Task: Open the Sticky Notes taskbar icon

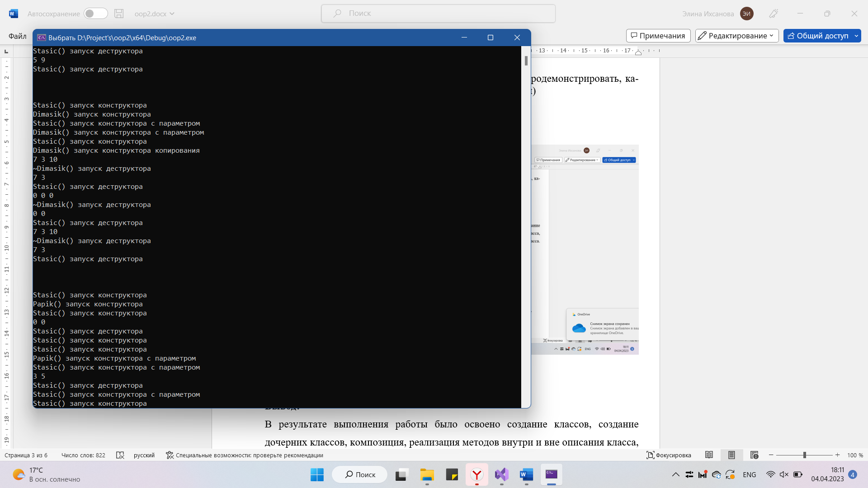Action: click(452, 474)
